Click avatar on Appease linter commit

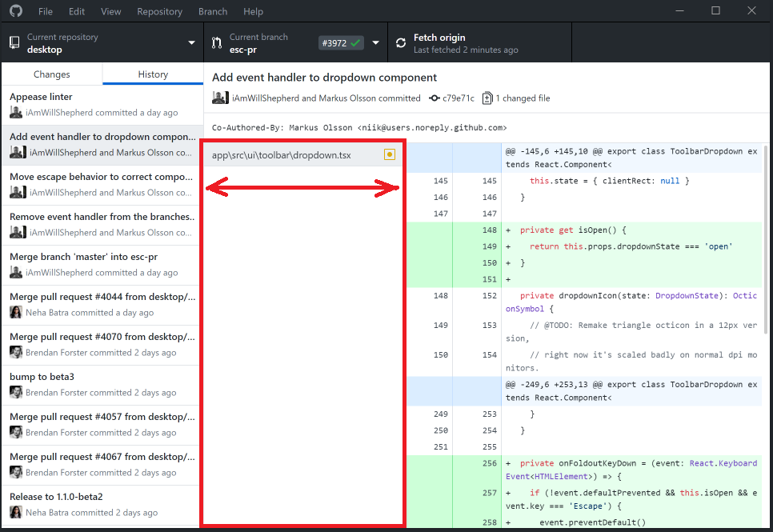click(x=16, y=113)
